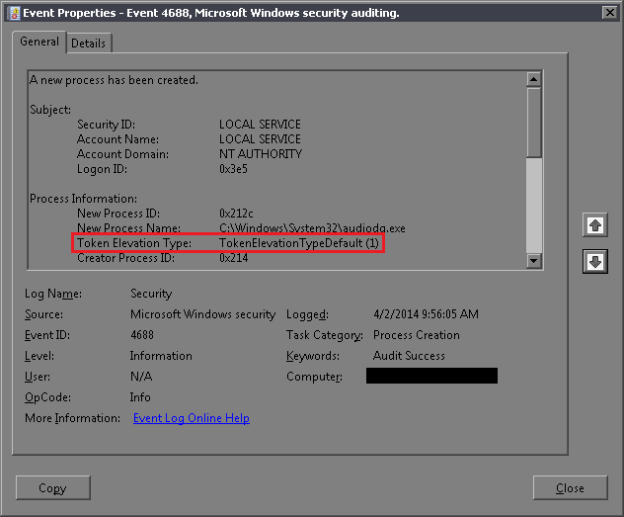
Task: Go to next event with down arrow button
Action: click(594, 261)
